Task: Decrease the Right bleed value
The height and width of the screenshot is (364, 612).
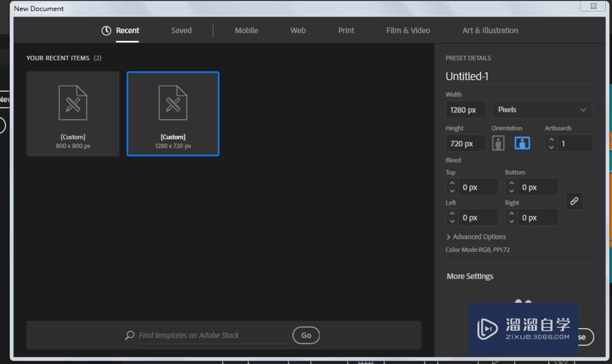Action: [511, 221]
